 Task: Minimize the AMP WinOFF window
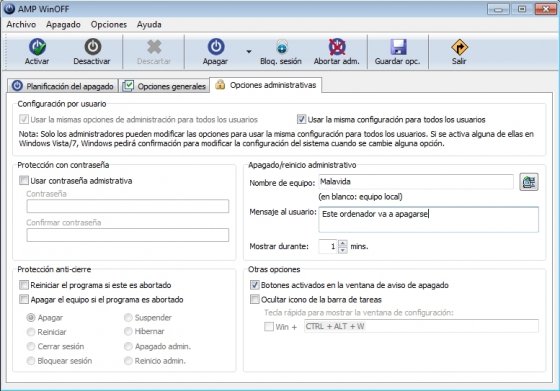point(498,9)
